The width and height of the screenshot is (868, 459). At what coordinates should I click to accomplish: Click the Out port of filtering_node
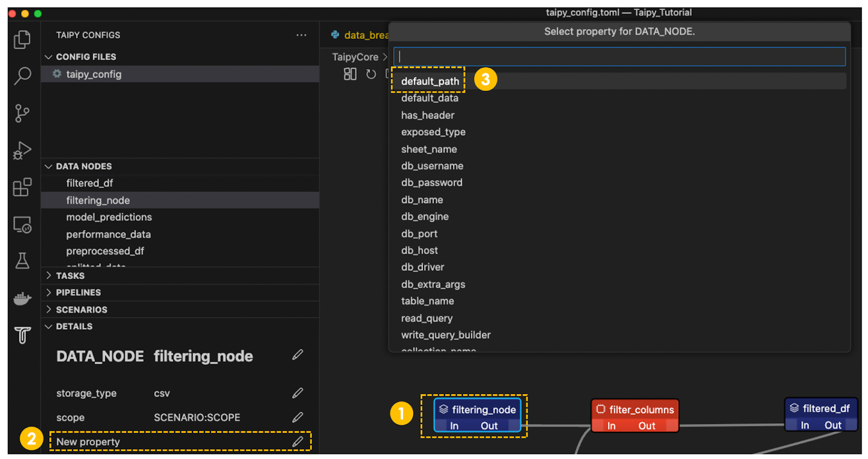pos(489,426)
